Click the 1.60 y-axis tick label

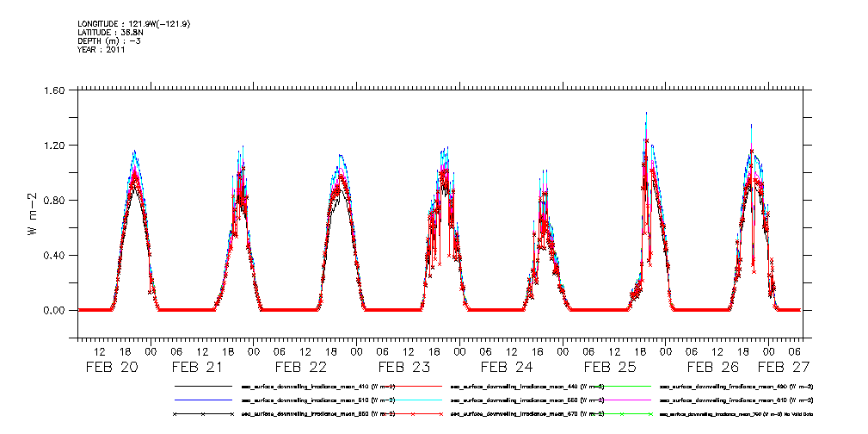[x=53, y=90]
